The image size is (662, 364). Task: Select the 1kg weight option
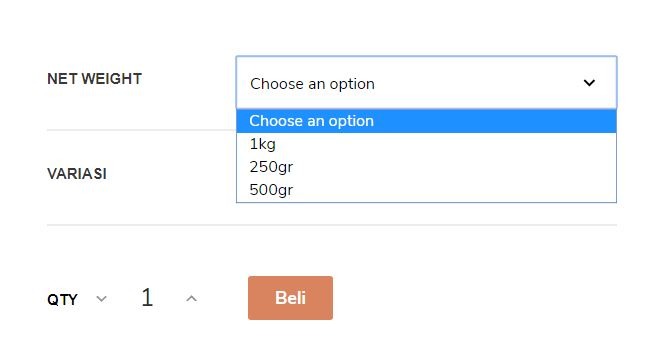[x=426, y=144]
